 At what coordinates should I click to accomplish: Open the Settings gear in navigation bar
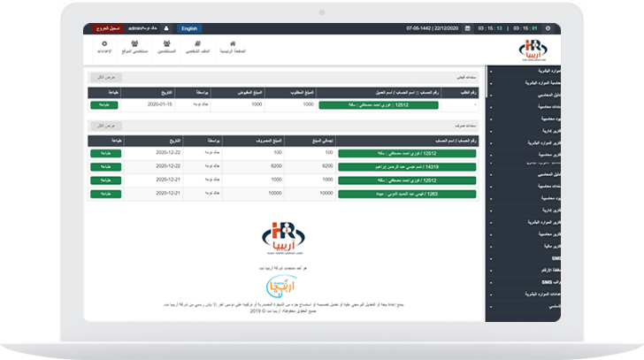tap(104, 48)
